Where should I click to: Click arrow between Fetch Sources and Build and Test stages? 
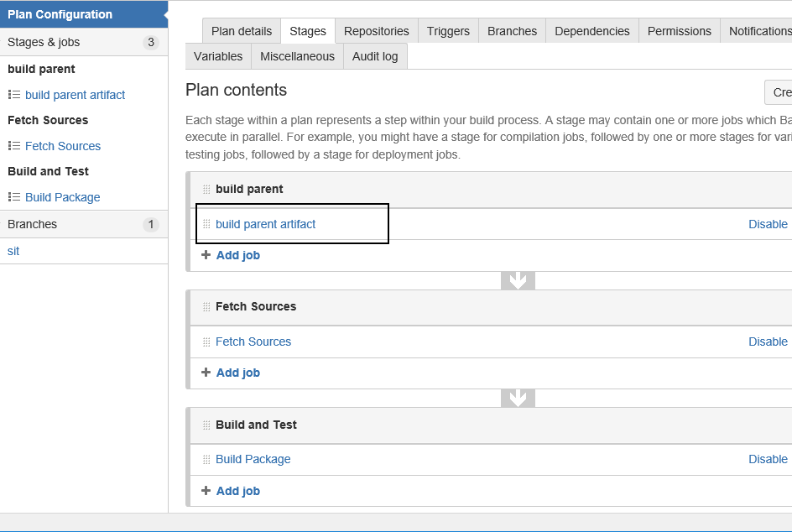coord(518,398)
